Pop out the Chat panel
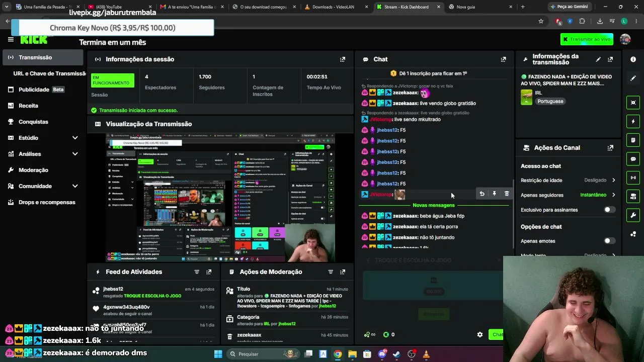This screenshot has width=644, height=362. (x=503, y=59)
